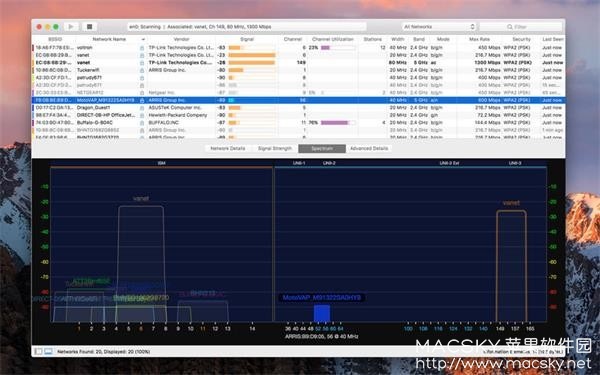Screen dimensions: 600x375
Task: Open the Advanced Details tab
Action: coord(369,148)
